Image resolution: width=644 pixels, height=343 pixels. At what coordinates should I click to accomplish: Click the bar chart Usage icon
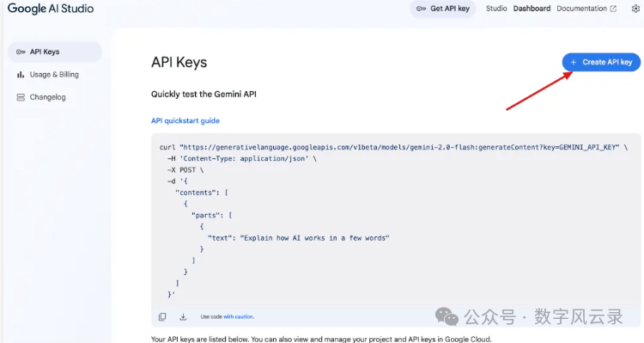coord(21,75)
